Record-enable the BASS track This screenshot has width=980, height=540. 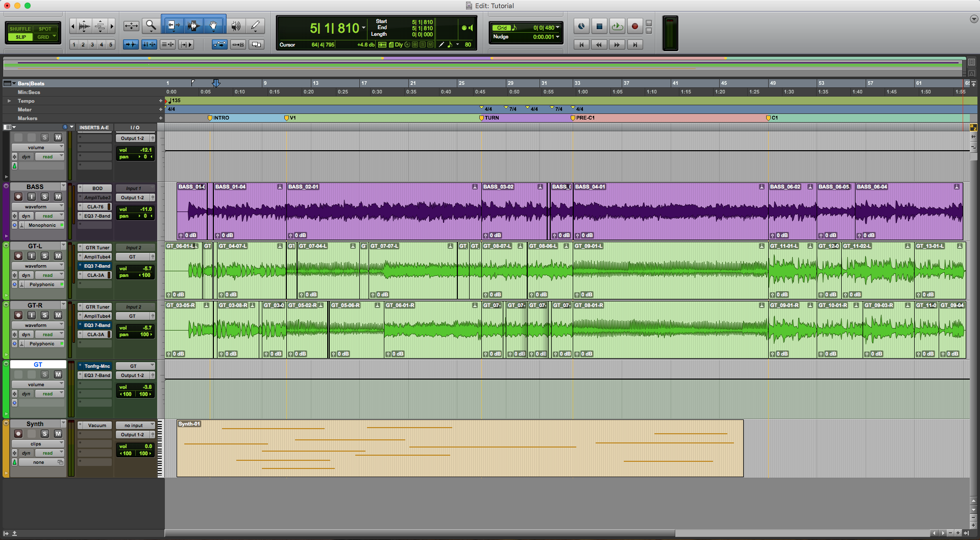pyautogui.click(x=18, y=197)
